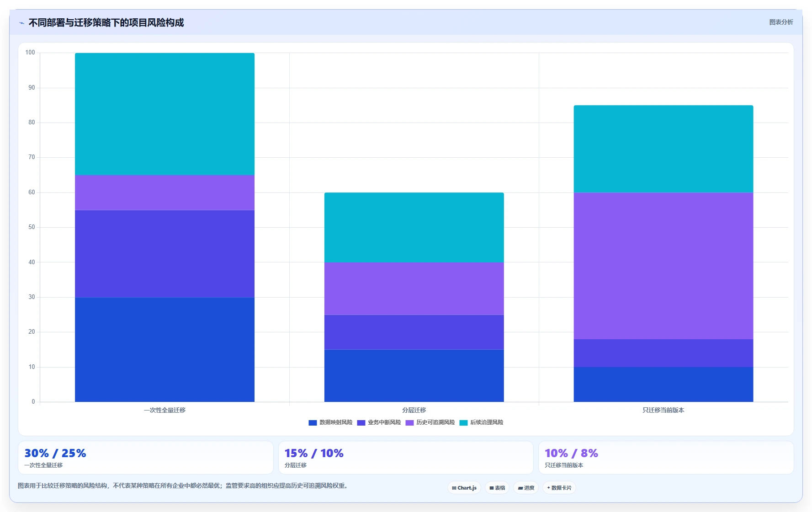Click the small icon beside the chart title
This screenshot has width=812, height=512.
pyautogui.click(x=21, y=23)
